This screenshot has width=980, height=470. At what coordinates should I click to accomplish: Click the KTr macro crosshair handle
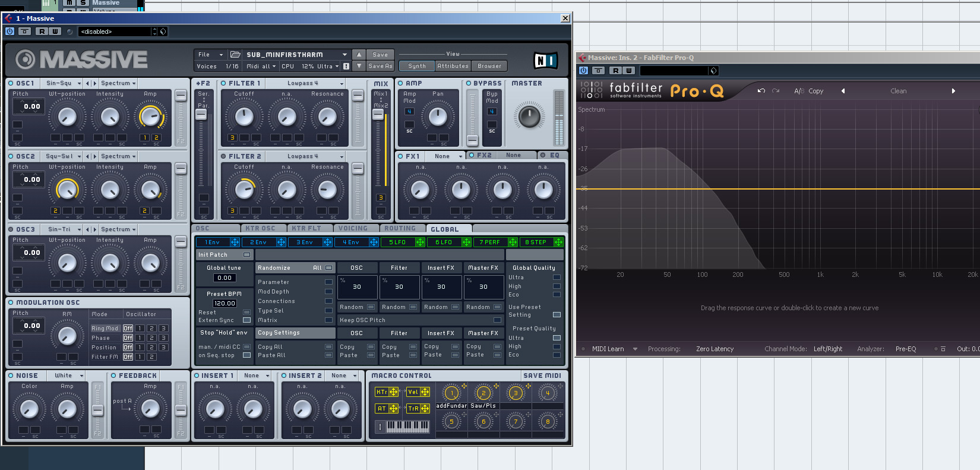click(x=394, y=392)
